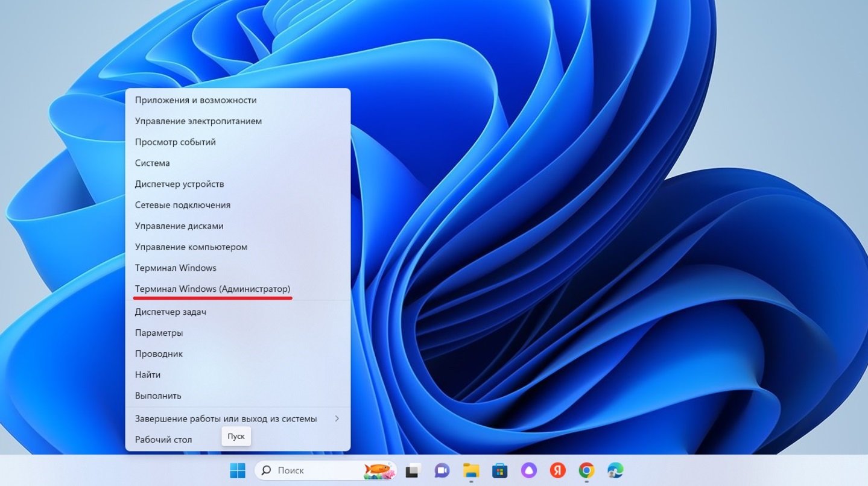This screenshot has height=486, width=868.
Task: Open Управление компьютером
Action: pos(238,247)
